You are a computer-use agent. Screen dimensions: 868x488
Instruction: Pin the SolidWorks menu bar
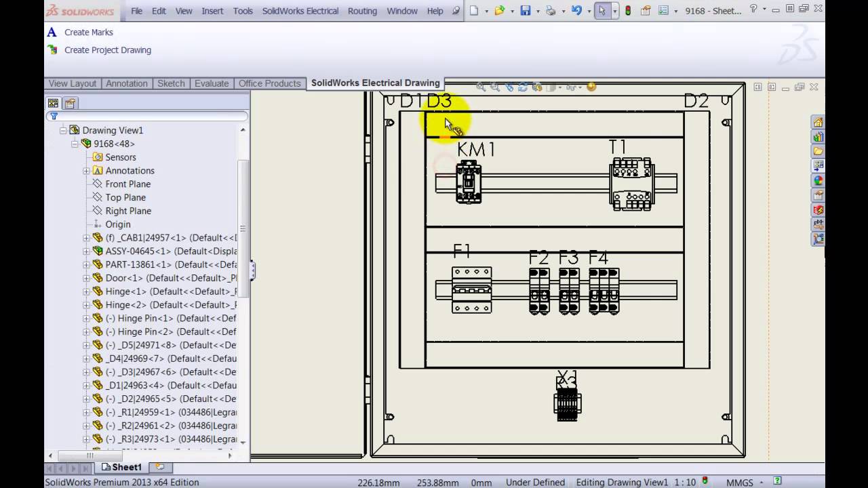[x=456, y=11]
